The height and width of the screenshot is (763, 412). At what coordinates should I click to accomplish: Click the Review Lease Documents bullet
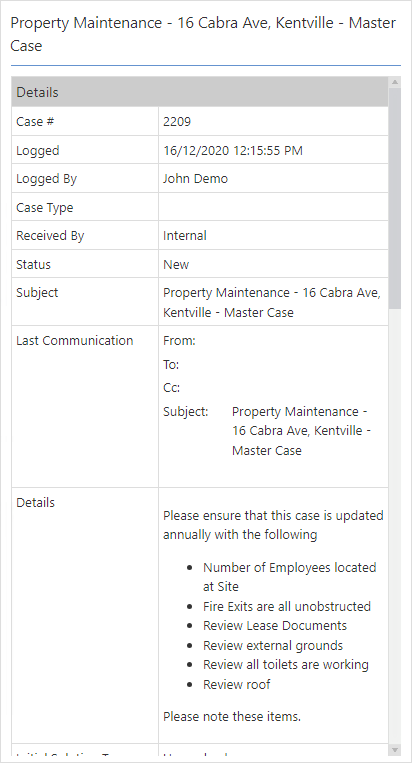click(x=275, y=625)
